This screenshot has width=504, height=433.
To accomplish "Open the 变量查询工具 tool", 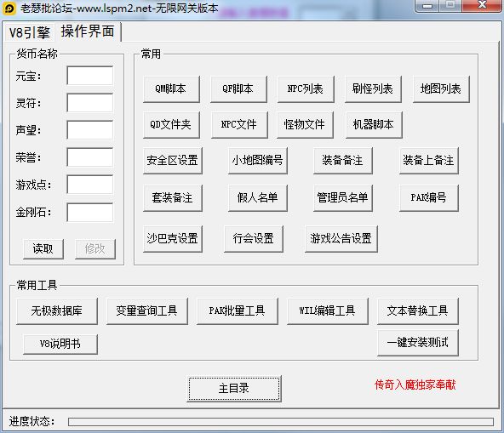I will (x=147, y=311).
